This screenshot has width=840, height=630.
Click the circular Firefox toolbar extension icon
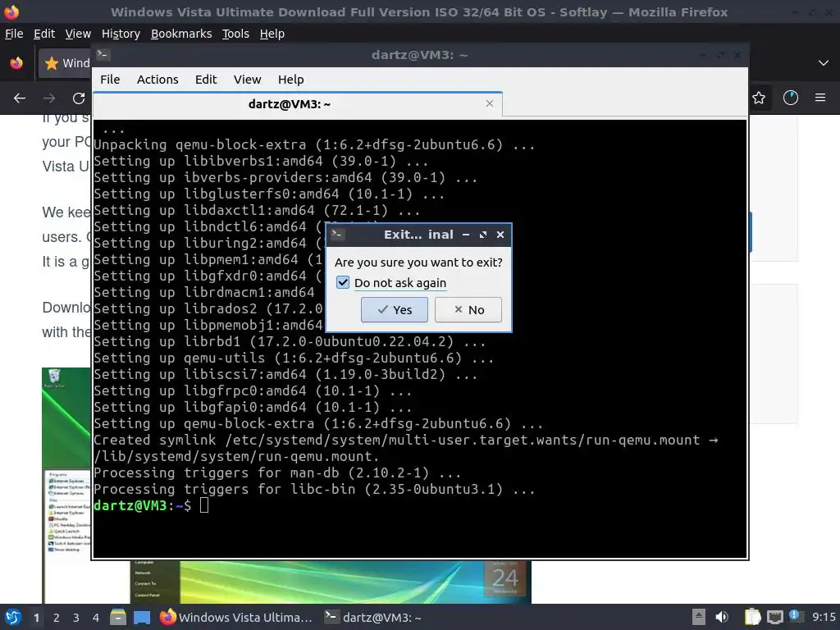[791, 98]
